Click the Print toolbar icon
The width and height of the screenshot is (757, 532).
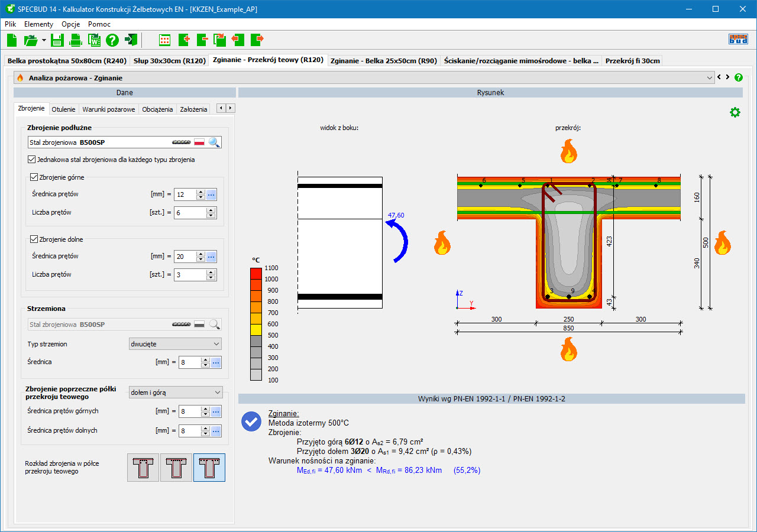(x=76, y=40)
